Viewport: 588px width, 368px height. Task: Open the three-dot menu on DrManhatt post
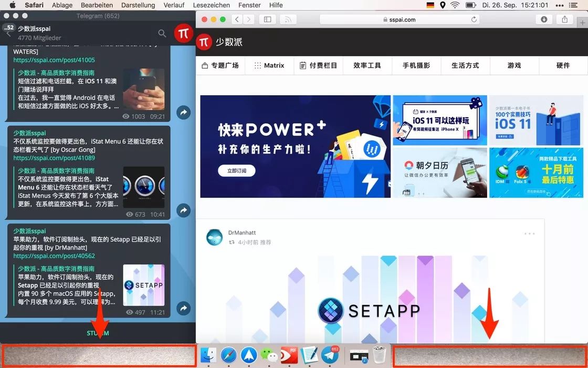(530, 233)
